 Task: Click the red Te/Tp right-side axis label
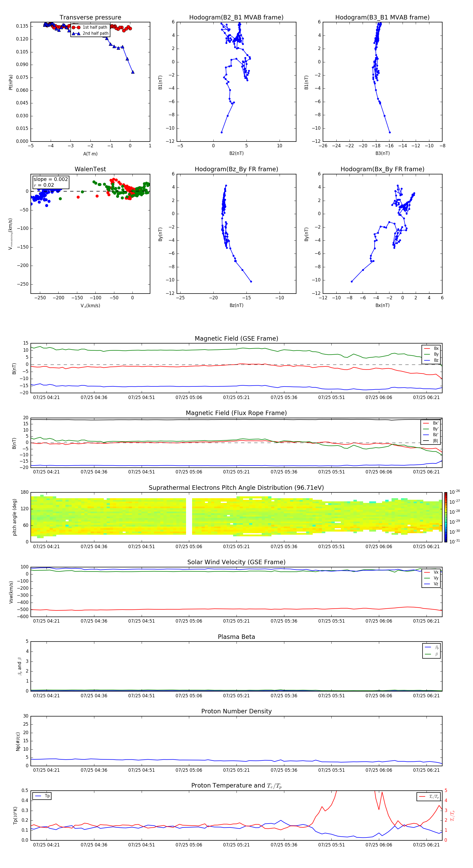[x=453, y=815]
